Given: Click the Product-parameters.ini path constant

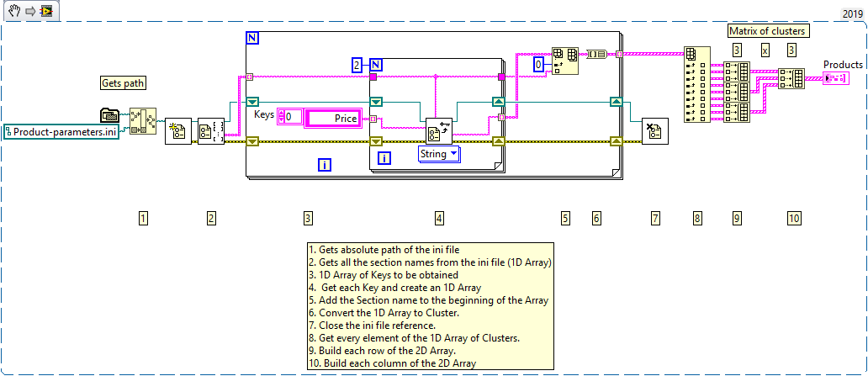Looking at the screenshot, I should pos(61,130).
